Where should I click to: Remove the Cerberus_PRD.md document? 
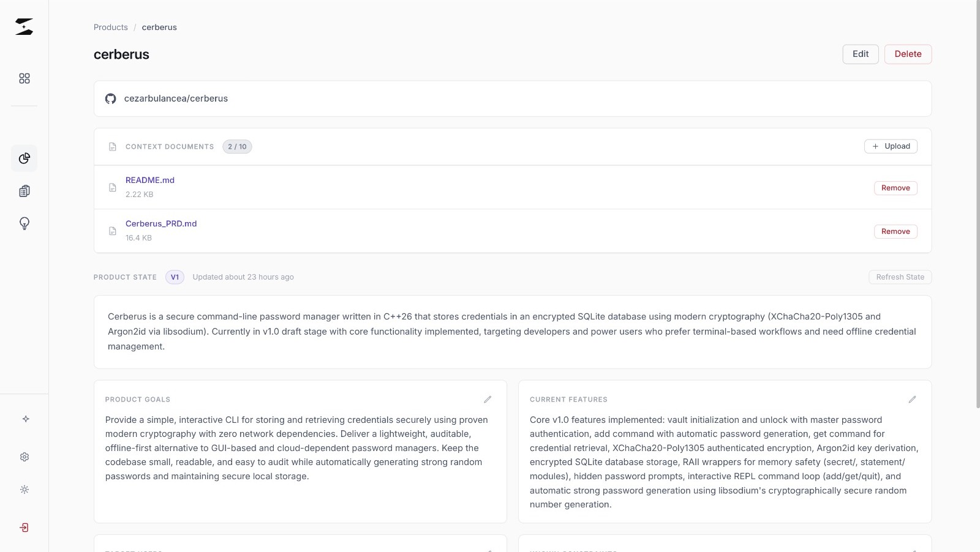(x=895, y=231)
